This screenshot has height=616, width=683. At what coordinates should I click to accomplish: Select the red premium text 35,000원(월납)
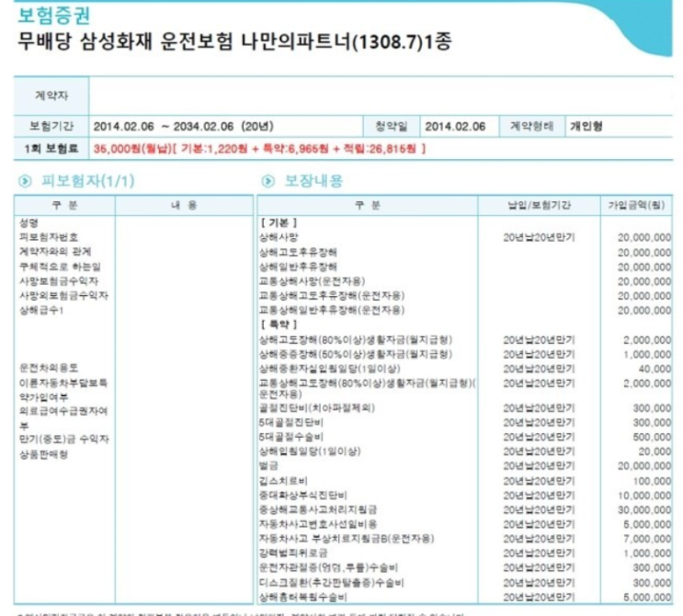(132, 149)
